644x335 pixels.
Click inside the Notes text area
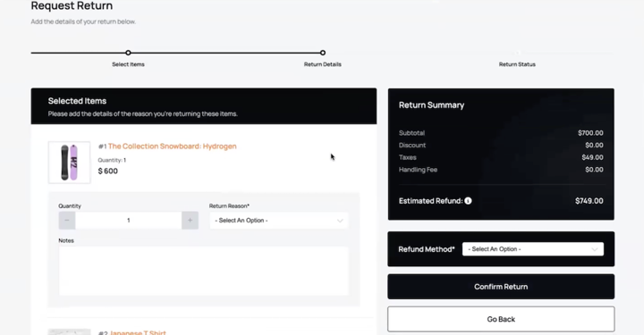203,271
